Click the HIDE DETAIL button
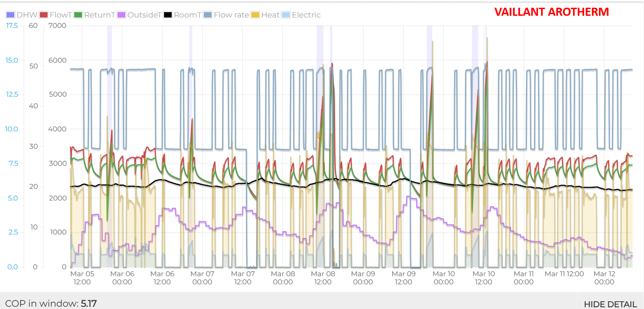The height and width of the screenshot is (309, 644). coord(610,304)
